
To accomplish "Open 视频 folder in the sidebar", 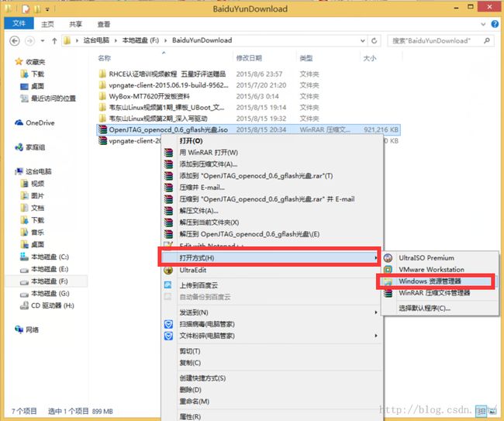I will (x=32, y=184).
